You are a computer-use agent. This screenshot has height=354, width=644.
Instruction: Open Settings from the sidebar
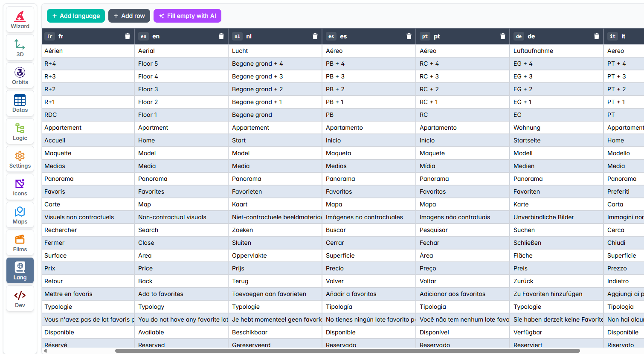20,159
